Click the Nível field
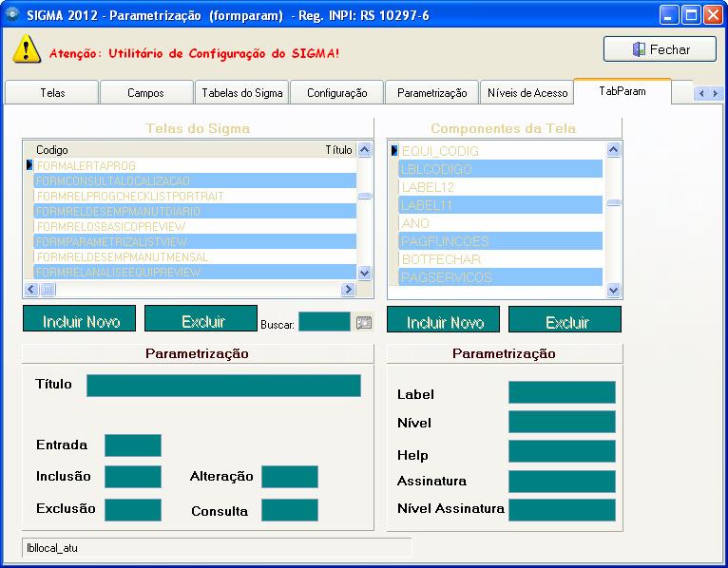The height and width of the screenshot is (568, 728). point(562,422)
